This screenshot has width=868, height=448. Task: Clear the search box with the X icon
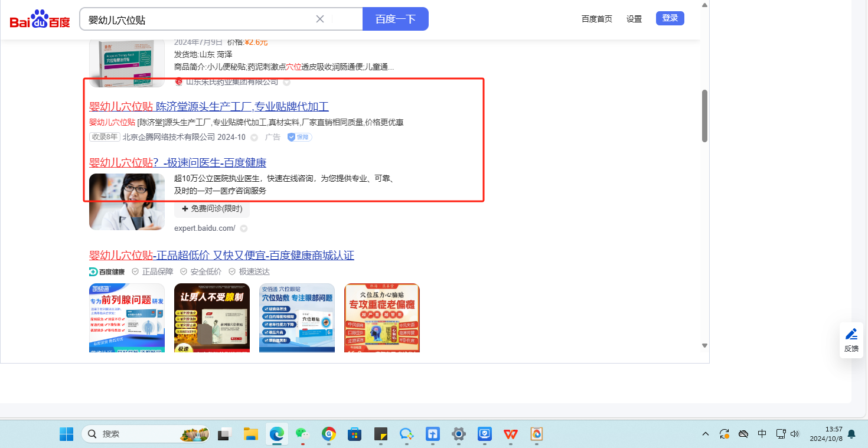320,19
